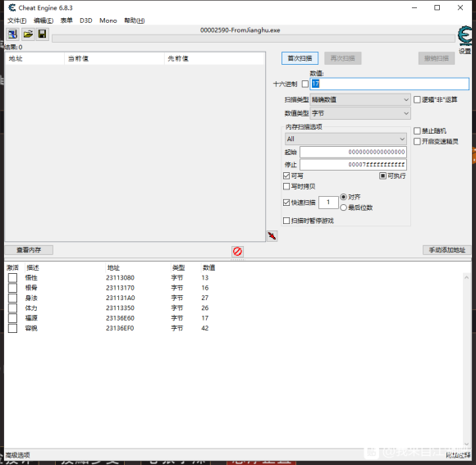Click the Cheat Engine title bar icon
The height and width of the screenshot is (465, 476).
pos(11,7)
